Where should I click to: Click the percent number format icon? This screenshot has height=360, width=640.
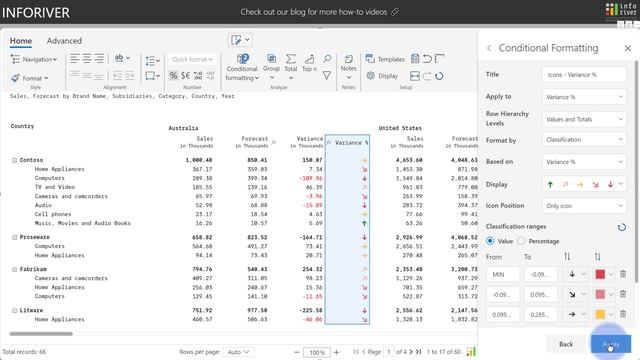pyautogui.click(x=173, y=76)
